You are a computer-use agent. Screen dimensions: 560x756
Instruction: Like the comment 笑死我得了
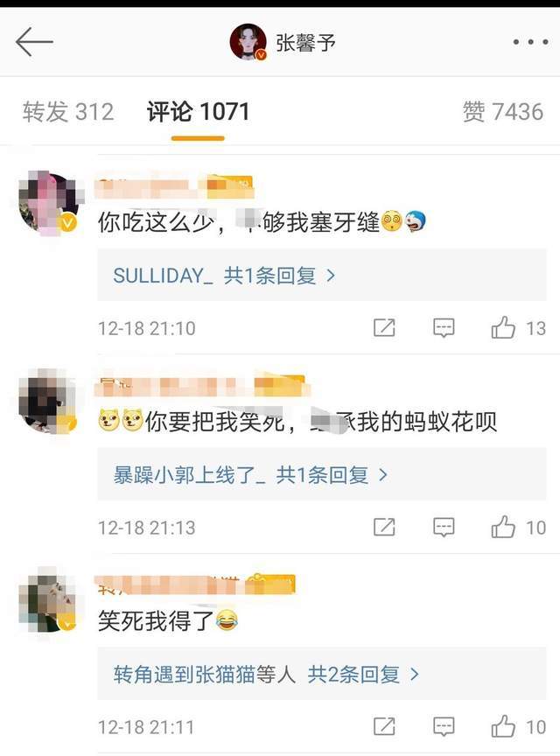(x=503, y=726)
